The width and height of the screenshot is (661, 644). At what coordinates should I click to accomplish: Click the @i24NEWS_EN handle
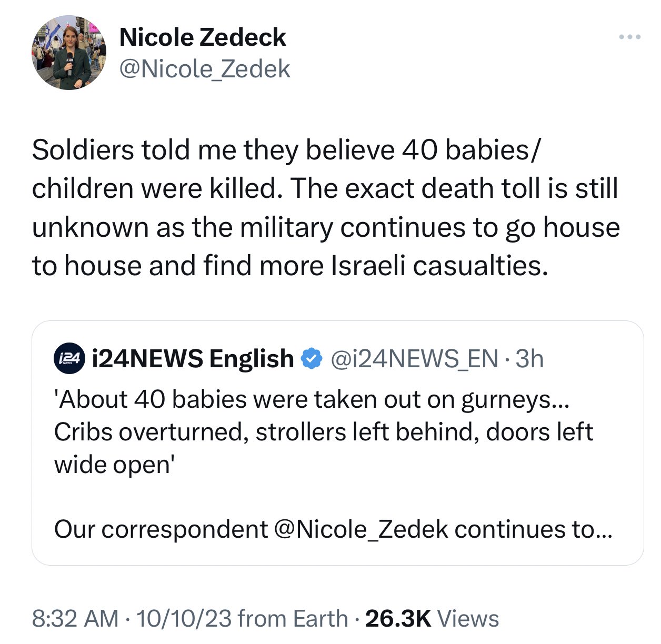[x=414, y=359]
